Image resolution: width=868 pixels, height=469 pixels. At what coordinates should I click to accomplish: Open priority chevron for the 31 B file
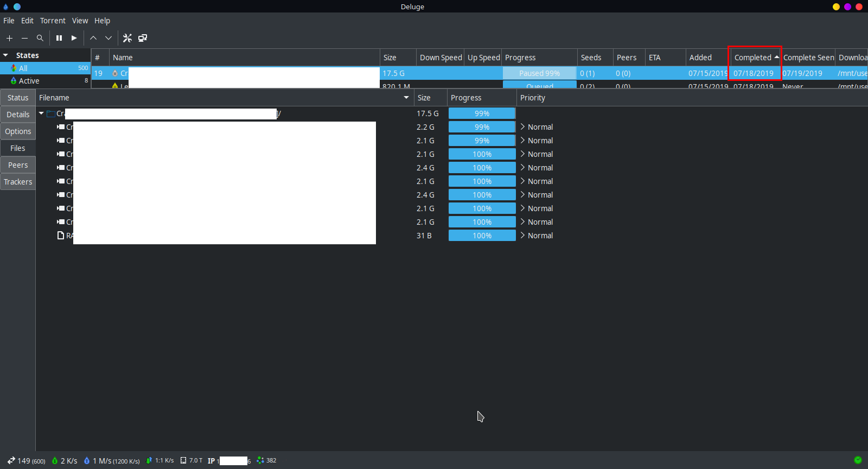pyautogui.click(x=522, y=235)
